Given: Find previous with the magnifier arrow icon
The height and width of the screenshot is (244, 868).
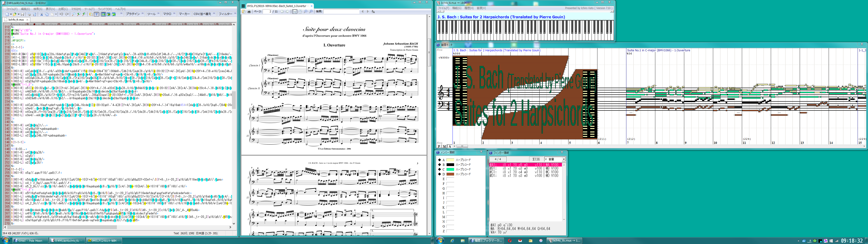Looking at the screenshot, I should tap(78, 14).
